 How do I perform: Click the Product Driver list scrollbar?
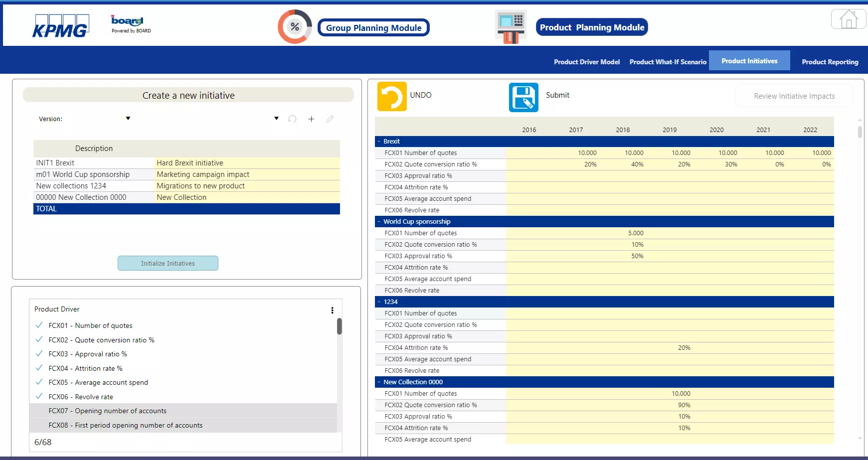click(x=340, y=327)
